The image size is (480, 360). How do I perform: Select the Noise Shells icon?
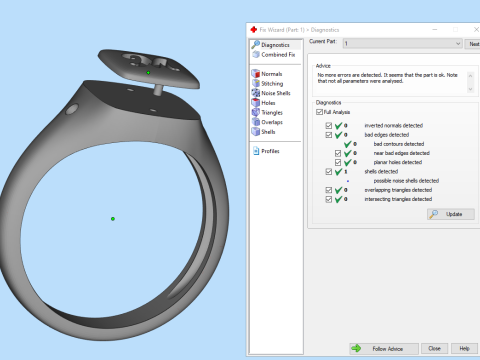pyautogui.click(x=256, y=93)
